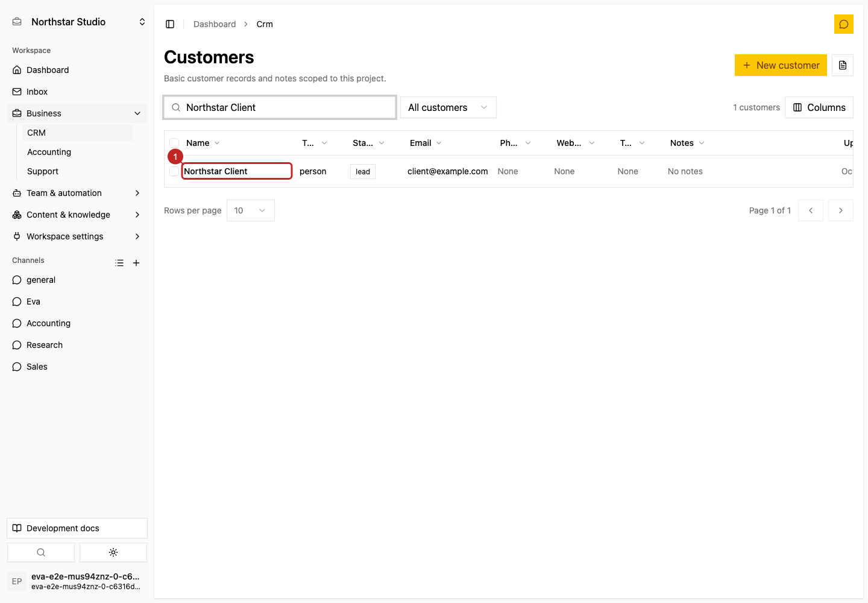Click the client@example.com email cell
This screenshot has height=603, width=868.
(448, 171)
